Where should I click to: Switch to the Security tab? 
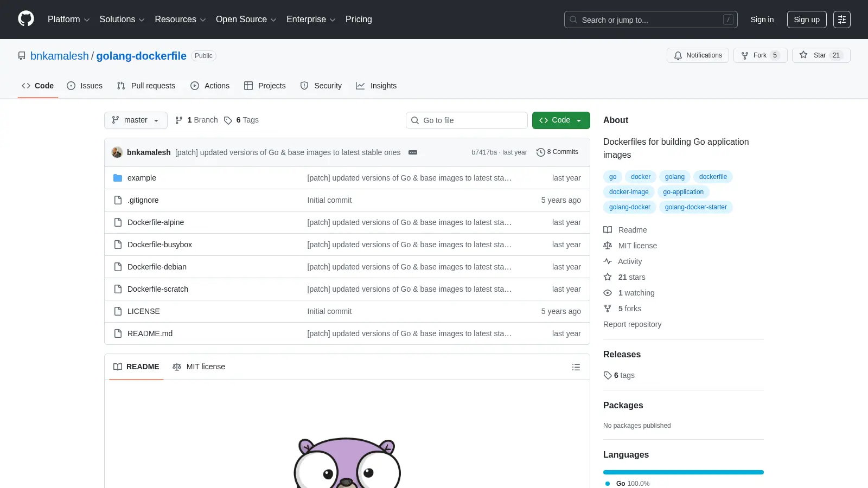[x=321, y=86]
